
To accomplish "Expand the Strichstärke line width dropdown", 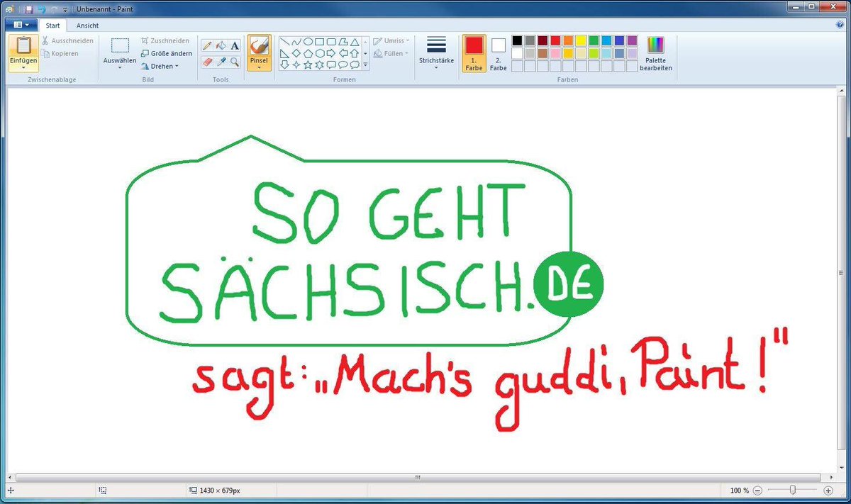I will coord(436,69).
